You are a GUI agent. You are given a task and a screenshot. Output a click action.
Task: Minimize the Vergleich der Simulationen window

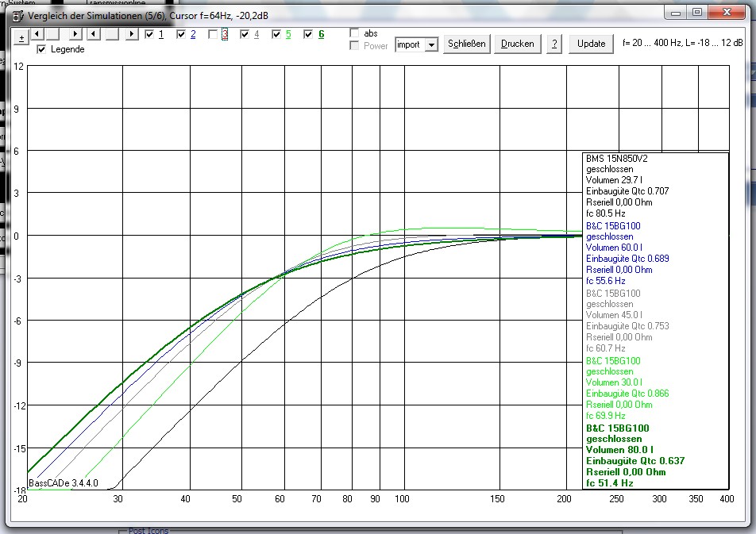pyautogui.click(x=676, y=13)
